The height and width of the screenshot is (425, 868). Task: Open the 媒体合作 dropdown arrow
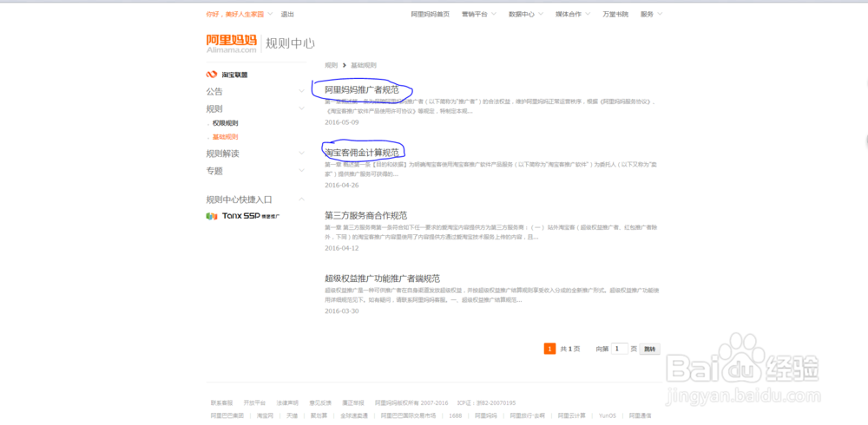click(588, 14)
